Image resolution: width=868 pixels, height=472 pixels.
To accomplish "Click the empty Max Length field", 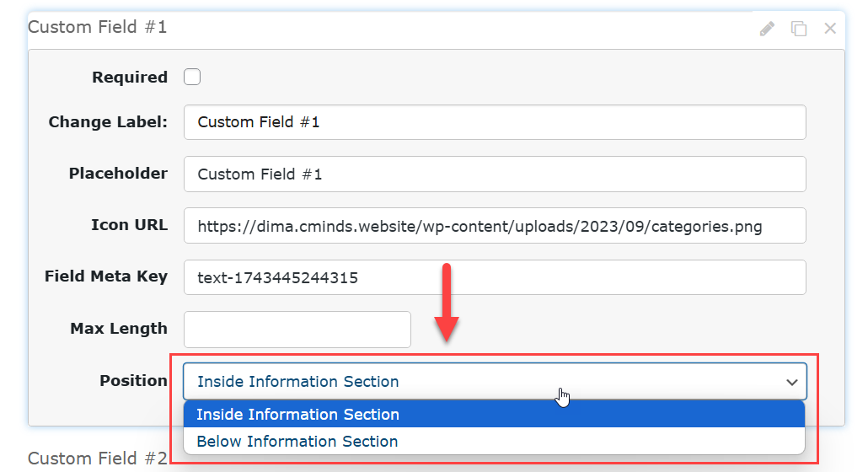I will coord(297,330).
